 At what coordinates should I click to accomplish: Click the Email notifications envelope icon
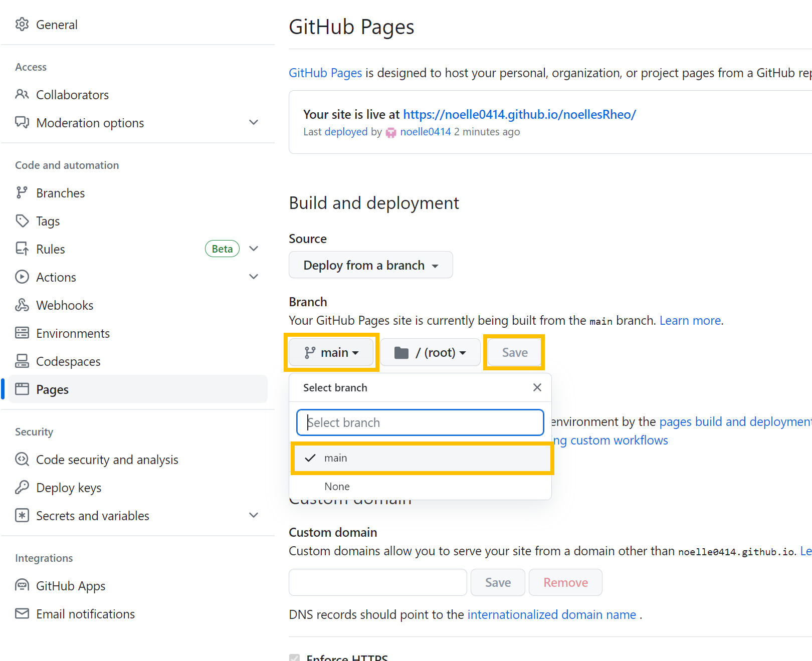tap(22, 613)
